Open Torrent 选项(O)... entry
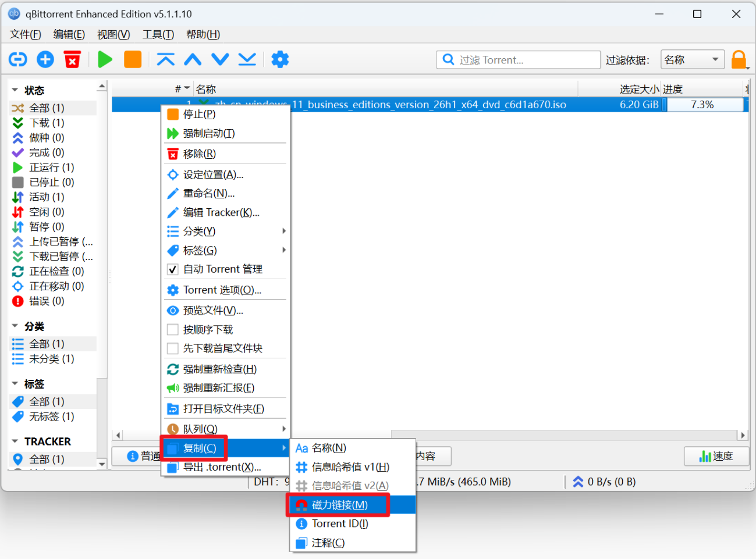 (x=226, y=290)
